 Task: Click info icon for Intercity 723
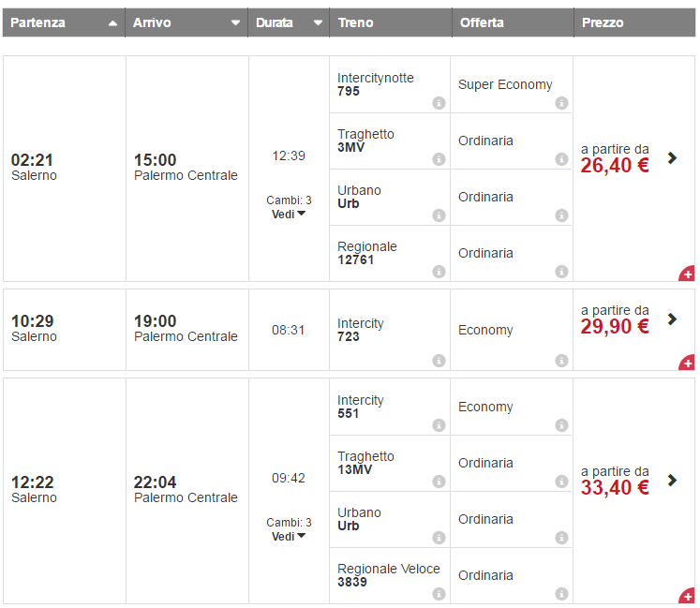pyautogui.click(x=439, y=361)
